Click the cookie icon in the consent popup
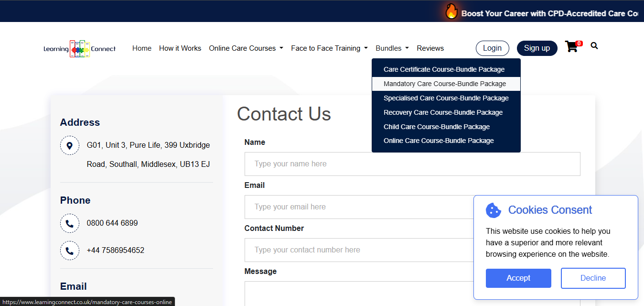The width and height of the screenshot is (644, 306). pyautogui.click(x=493, y=210)
